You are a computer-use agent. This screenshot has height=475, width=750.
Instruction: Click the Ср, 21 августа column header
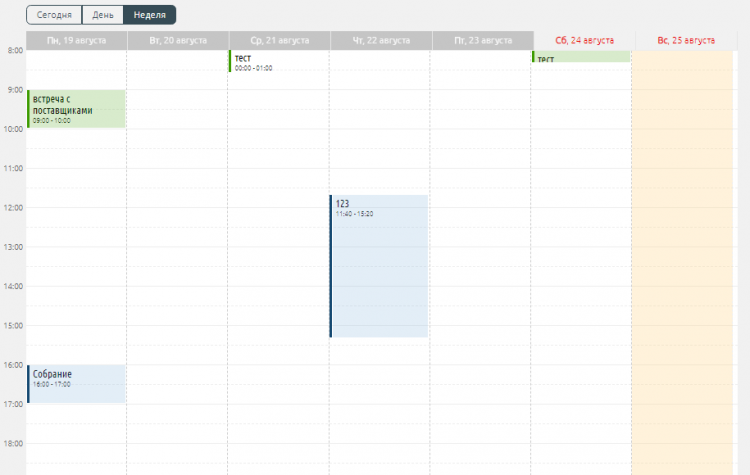278,40
